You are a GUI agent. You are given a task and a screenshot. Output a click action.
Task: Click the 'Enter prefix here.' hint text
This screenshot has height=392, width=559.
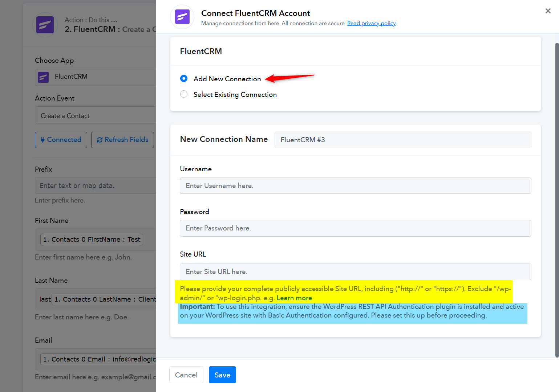[x=60, y=200]
